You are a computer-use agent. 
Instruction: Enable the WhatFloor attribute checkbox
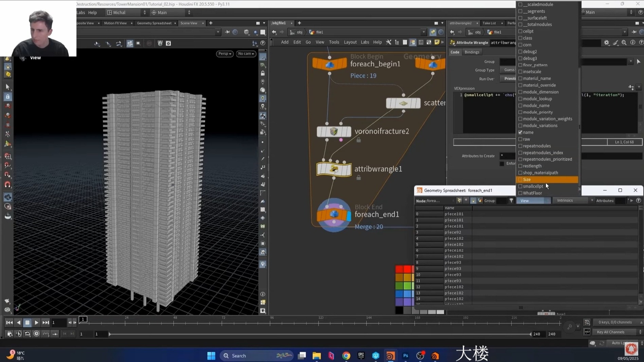520,193
